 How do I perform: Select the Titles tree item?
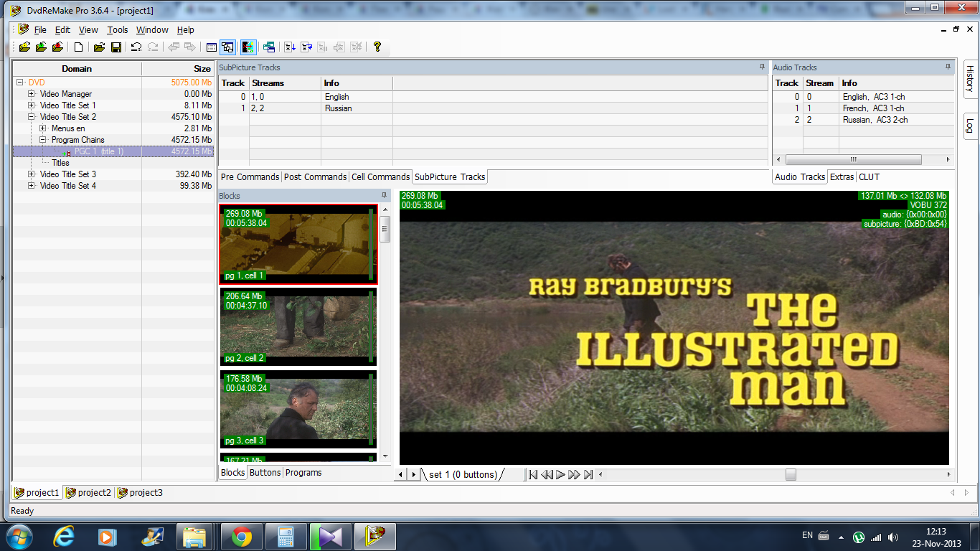point(61,163)
